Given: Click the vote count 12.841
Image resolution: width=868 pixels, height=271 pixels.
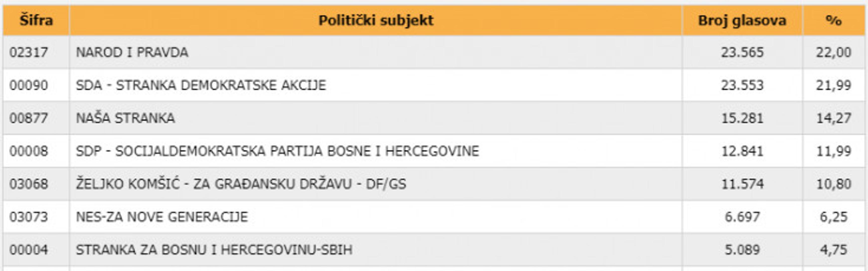Looking at the screenshot, I should [x=742, y=151].
